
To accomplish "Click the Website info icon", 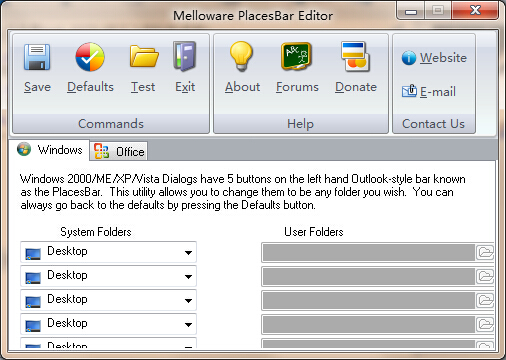I will click(x=409, y=58).
